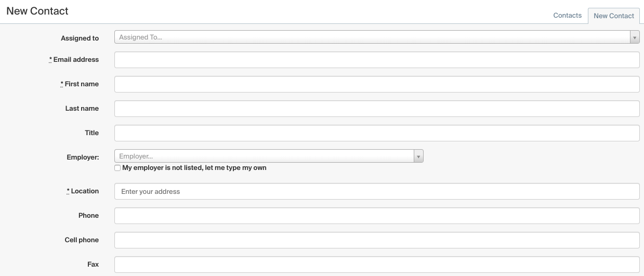Click the Phone input field
This screenshot has height=276, width=644.
pyautogui.click(x=377, y=216)
